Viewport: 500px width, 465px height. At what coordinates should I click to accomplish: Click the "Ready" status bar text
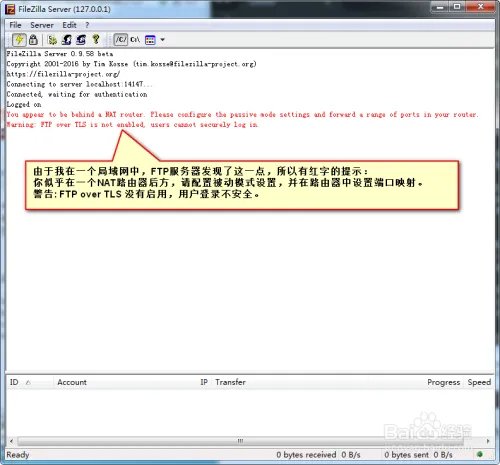18,455
